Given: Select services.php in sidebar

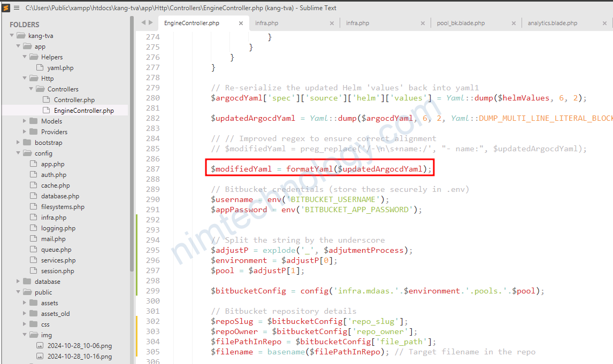Looking at the screenshot, I should (x=58, y=260).
